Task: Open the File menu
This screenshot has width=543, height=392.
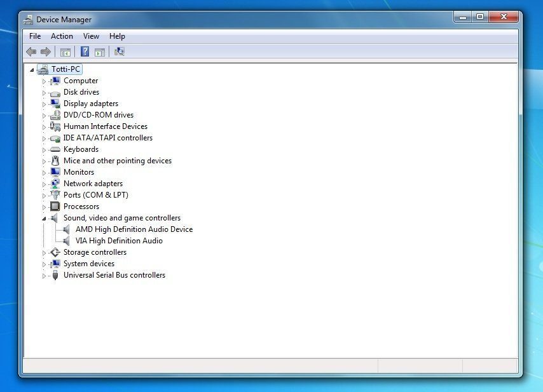Action: 35,36
